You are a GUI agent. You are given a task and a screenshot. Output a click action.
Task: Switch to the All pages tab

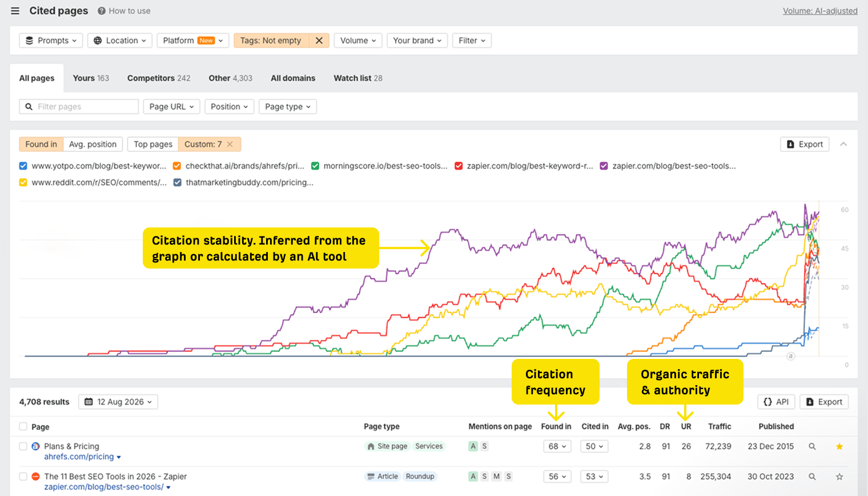[37, 78]
